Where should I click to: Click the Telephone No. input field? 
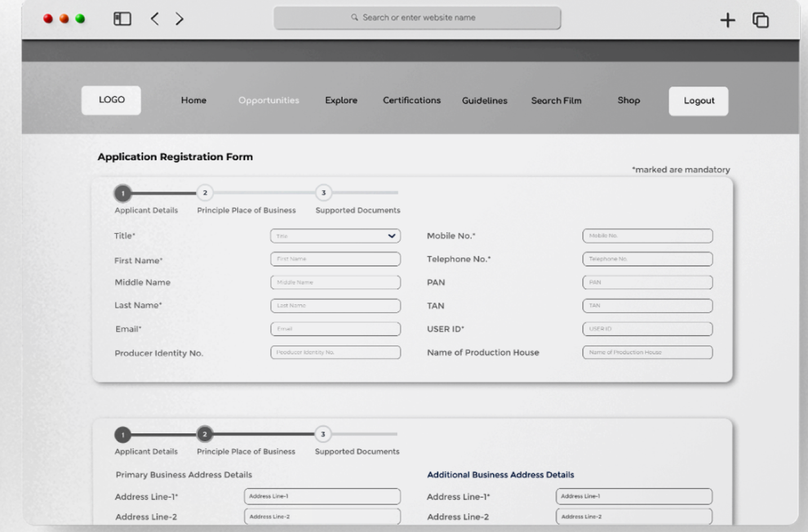647,259
